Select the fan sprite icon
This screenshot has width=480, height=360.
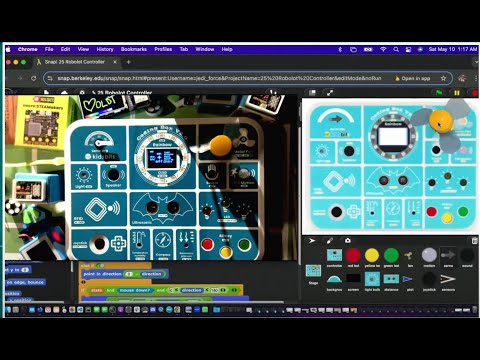410,256
